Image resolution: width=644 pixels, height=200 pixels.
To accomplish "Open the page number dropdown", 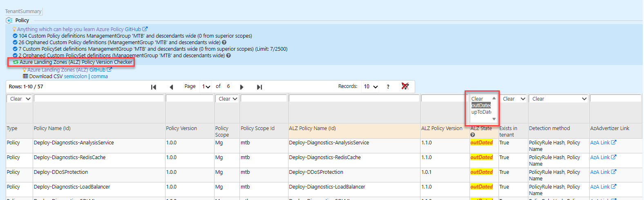I will (x=206, y=87).
